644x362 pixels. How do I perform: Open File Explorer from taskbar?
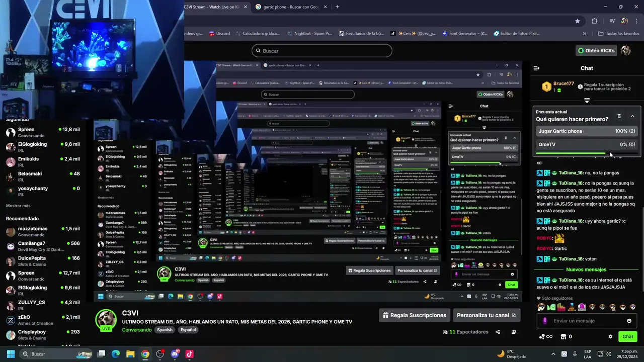tap(130, 354)
